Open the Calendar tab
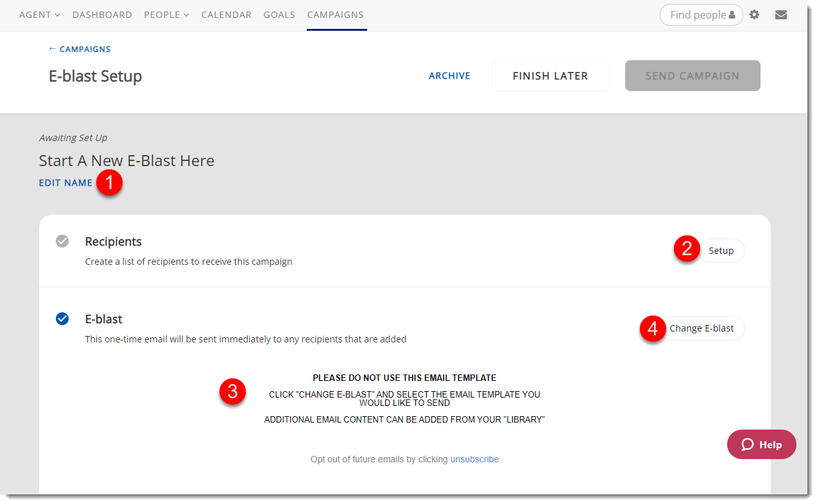 pos(226,15)
